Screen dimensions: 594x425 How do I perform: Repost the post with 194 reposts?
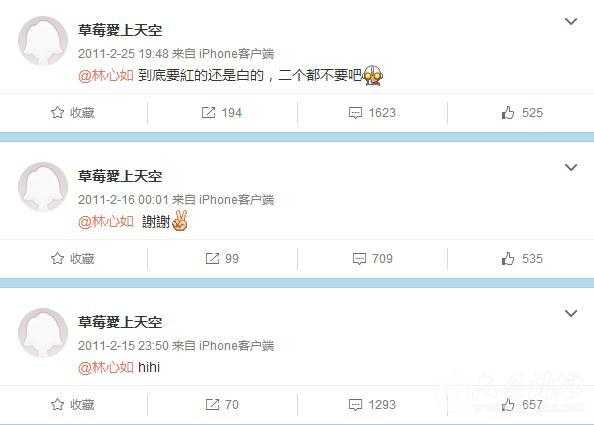pyautogui.click(x=222, y=112)
